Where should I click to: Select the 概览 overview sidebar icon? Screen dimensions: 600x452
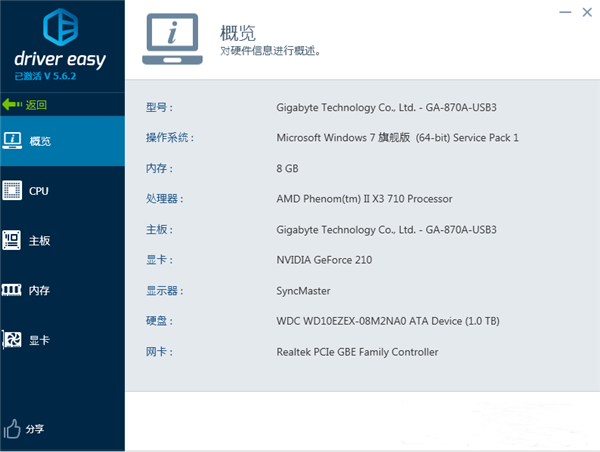coord(12,140)
